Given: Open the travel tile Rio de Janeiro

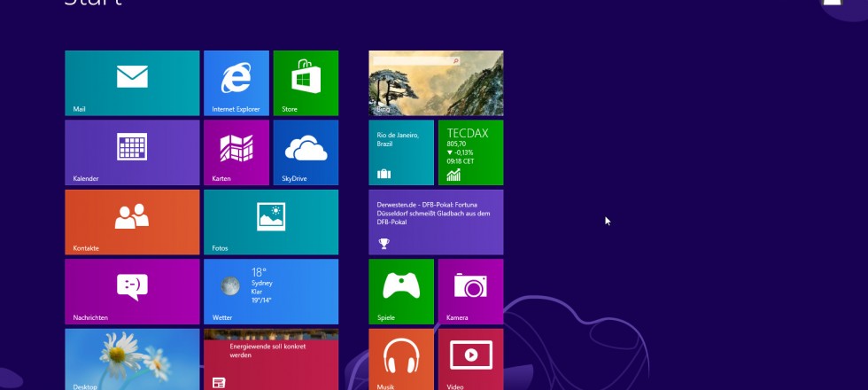Looking at the screenshot, I should [401, 152].
